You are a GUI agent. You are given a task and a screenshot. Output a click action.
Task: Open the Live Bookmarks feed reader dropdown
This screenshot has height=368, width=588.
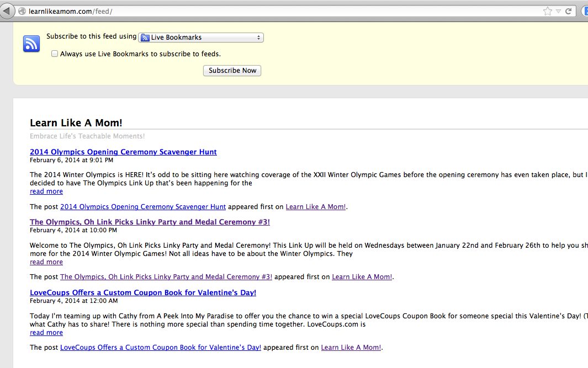(201, 38)
